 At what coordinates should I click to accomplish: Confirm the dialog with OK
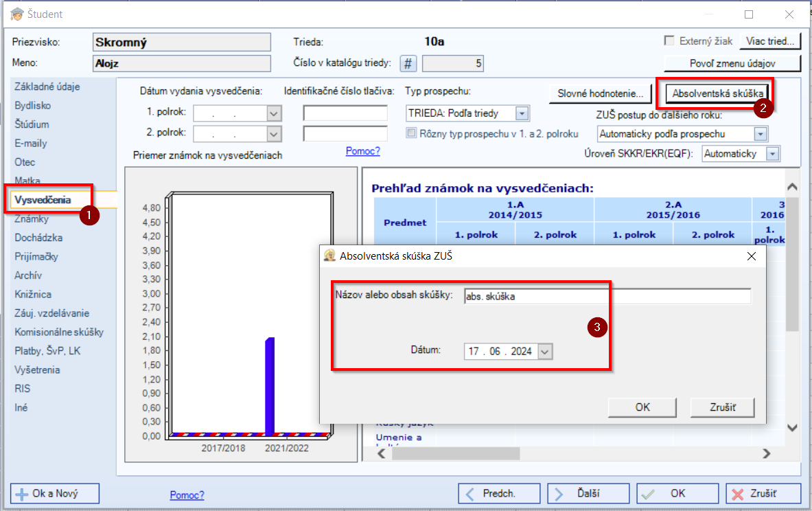tap(642, 407)
